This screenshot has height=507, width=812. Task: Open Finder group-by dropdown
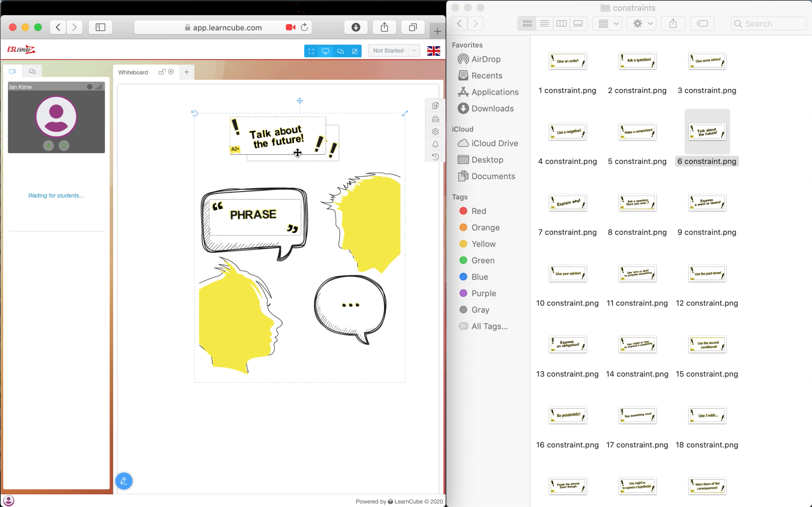point(607,23)
